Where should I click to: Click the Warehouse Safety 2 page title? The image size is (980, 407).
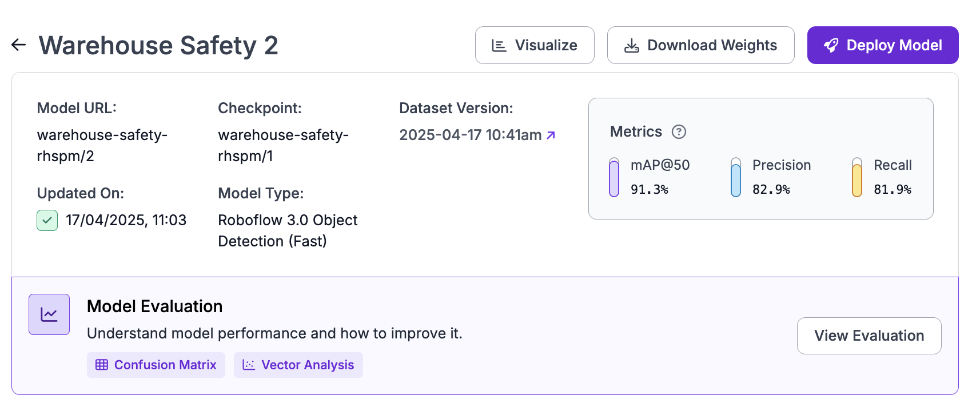tap(158, 45)
